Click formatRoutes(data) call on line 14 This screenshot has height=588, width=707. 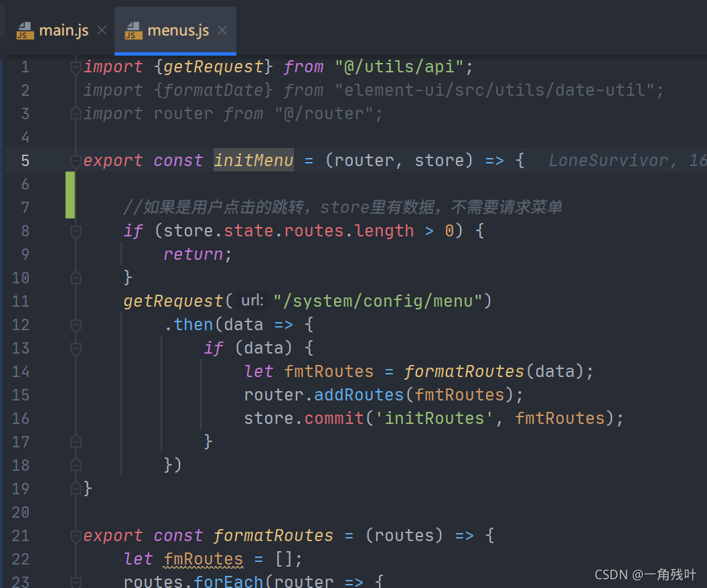point(493,372)
